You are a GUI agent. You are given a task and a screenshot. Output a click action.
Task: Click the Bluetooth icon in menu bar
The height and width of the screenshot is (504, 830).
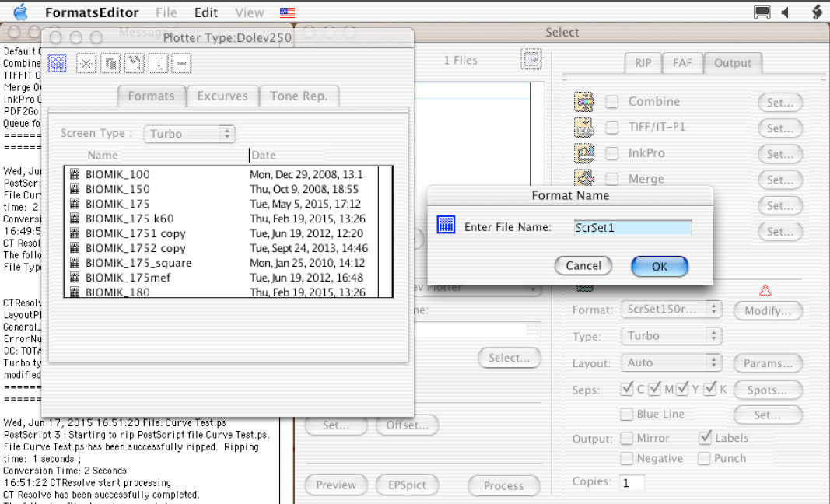818,12
